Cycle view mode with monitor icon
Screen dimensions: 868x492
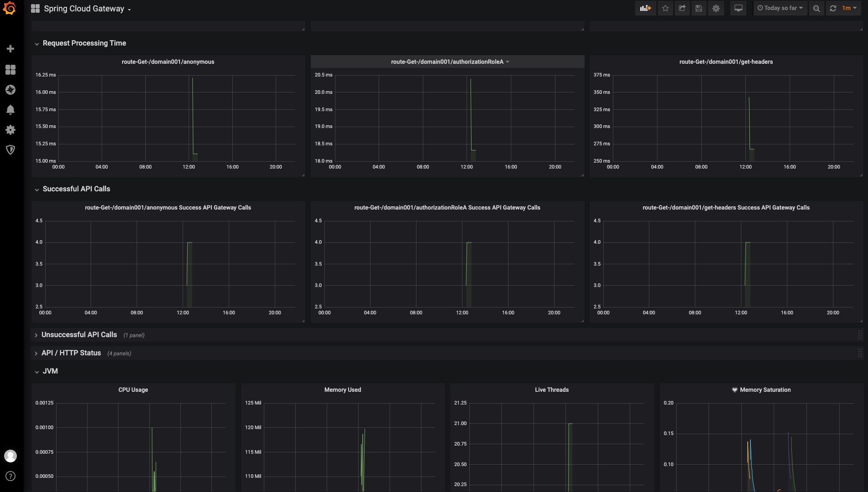738,8
